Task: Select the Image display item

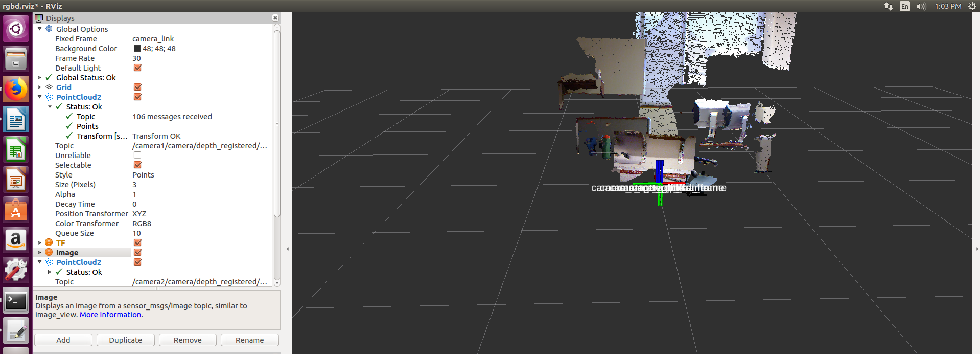Action: (67, 253)
